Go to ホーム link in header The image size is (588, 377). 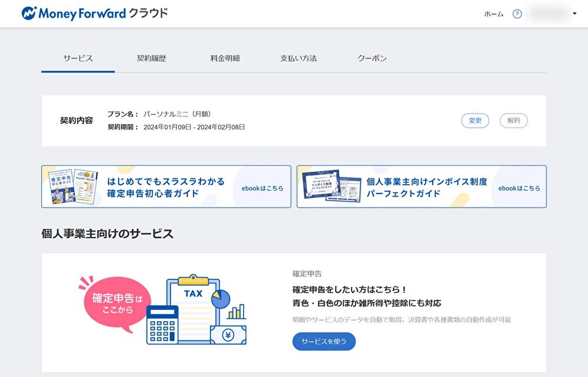click(493, 14)
